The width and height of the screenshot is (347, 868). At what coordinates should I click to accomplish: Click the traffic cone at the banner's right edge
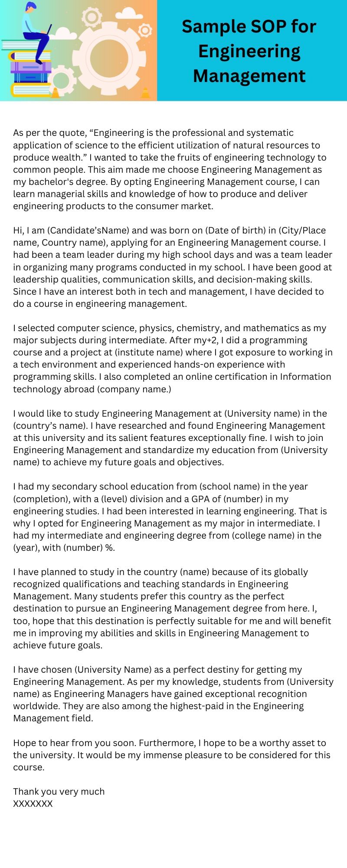(145, 93)
